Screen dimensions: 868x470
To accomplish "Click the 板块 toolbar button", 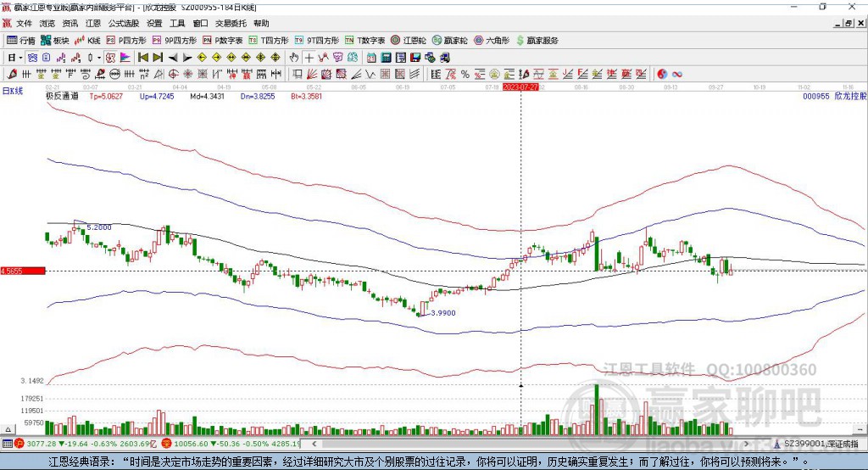I will pos(55,41).
